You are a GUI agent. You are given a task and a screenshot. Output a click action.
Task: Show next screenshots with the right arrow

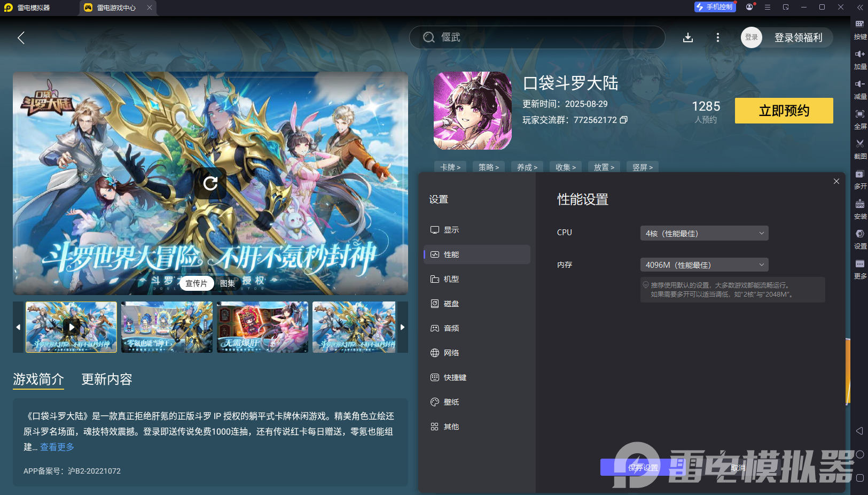click(x=403, y=327)
